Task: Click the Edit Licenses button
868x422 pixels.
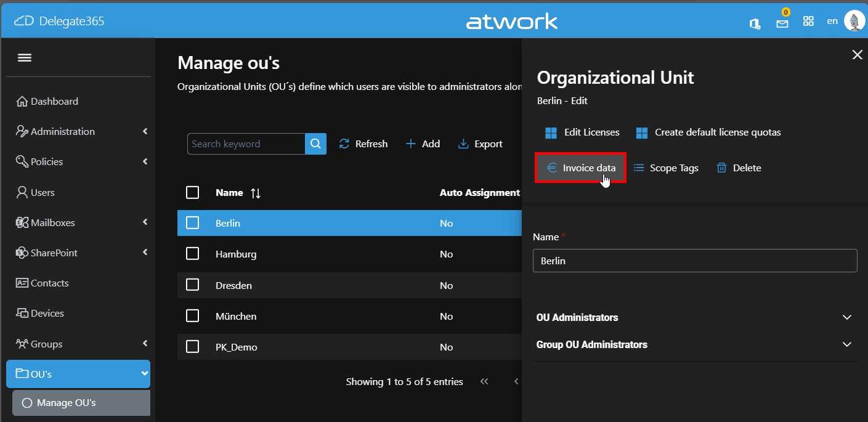Action: pos(582,132)
